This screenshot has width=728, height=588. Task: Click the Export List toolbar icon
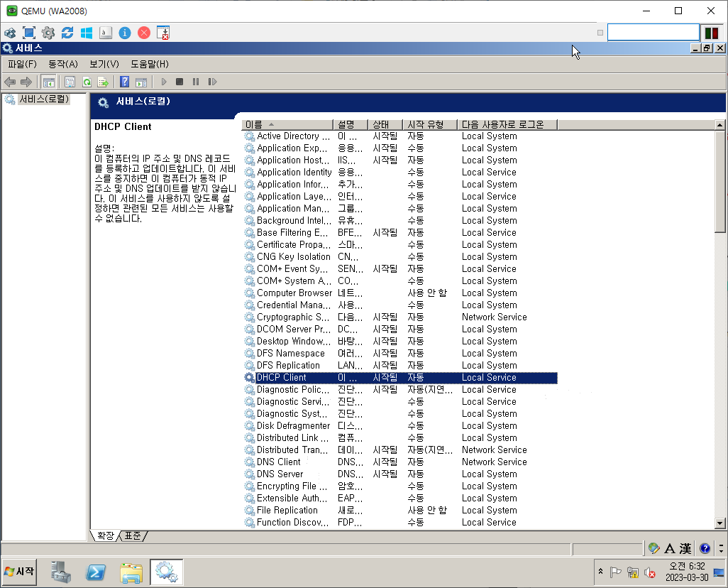pyautogui.click(x=103, y=82)
